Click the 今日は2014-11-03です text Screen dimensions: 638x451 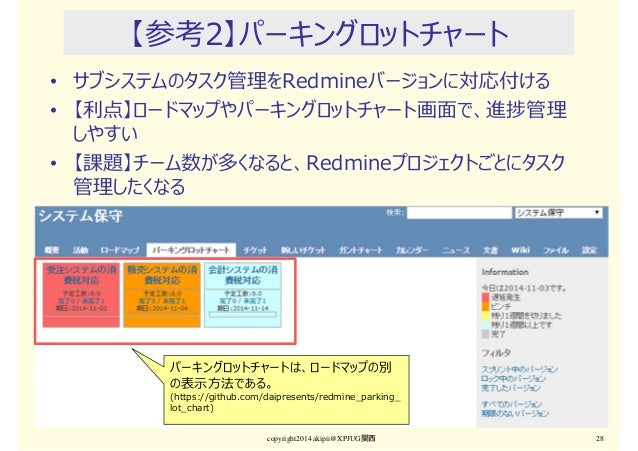pyautogui.click(x=524, y=288)
